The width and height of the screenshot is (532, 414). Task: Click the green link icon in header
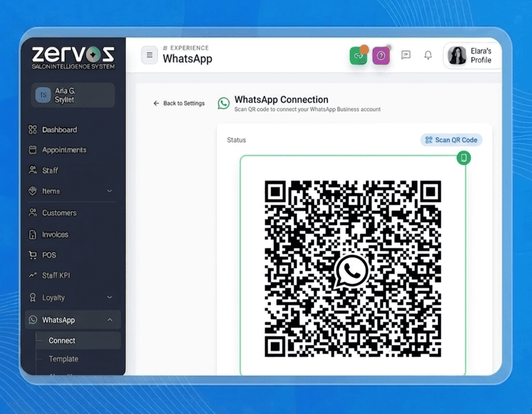pos(358,56)
